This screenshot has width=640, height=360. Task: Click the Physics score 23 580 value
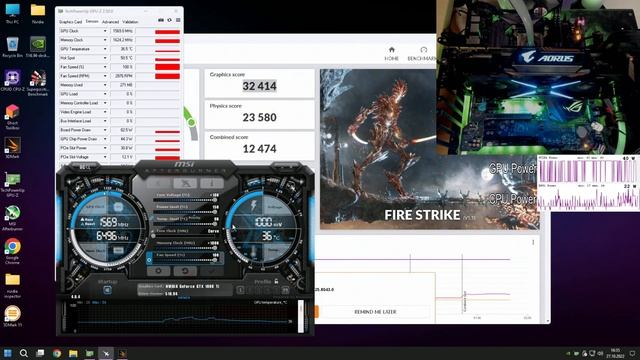(260, 118)
